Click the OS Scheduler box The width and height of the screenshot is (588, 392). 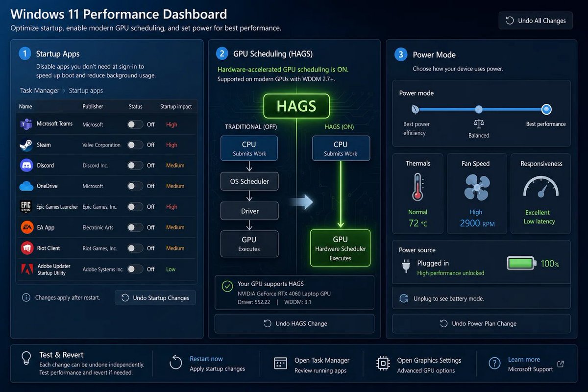pyautogui.click(x=249, y=181)
